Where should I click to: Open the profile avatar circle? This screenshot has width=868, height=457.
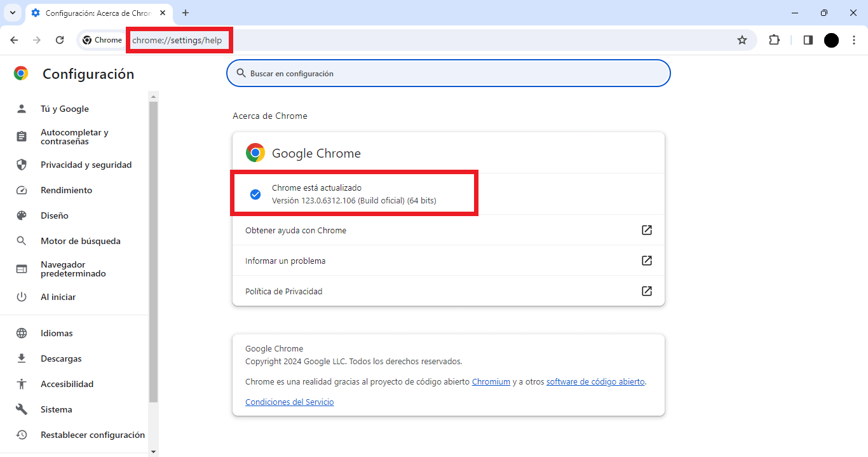pyautogui.click(x=831, y=40)
